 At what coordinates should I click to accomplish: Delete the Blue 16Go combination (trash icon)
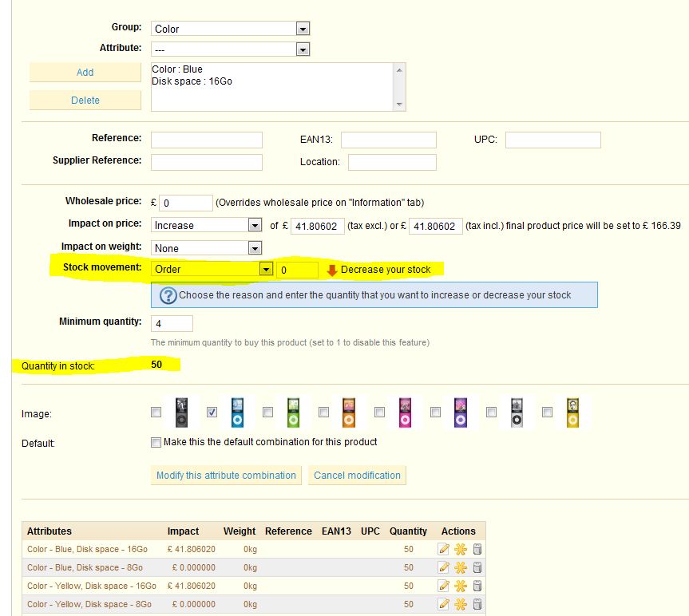click(477, 549)
